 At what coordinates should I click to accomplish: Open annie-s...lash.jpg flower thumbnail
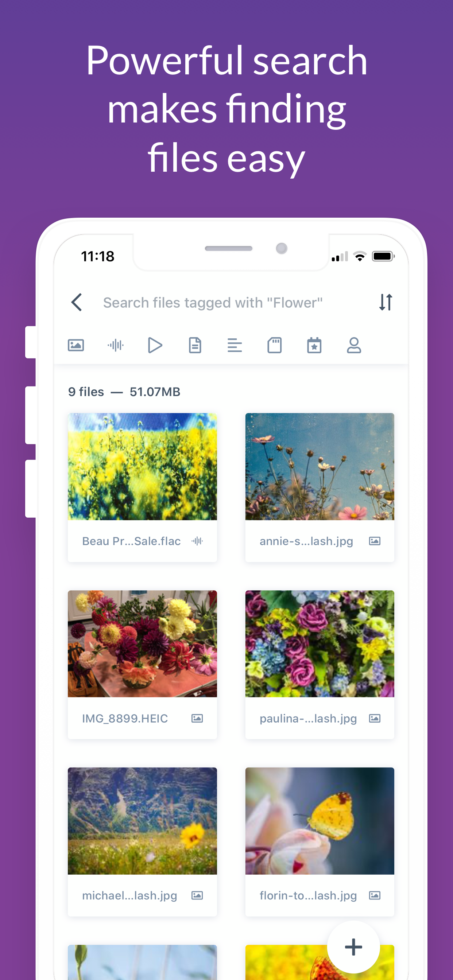click(320, 466)
